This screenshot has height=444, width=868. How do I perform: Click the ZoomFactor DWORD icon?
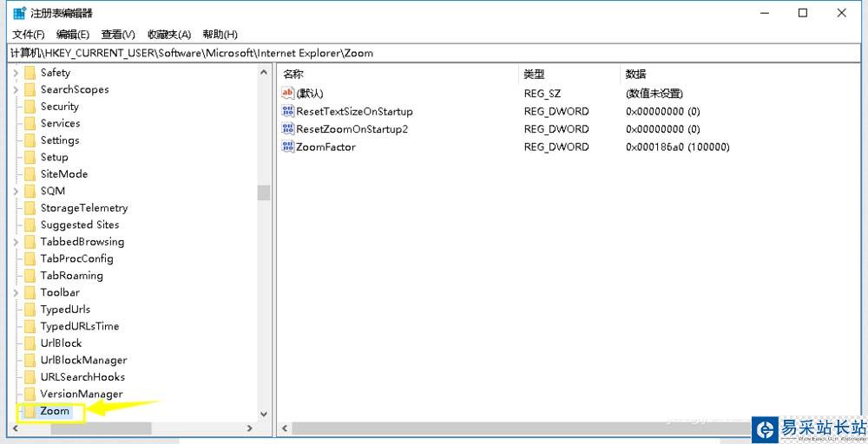click(x=288, y=147)
